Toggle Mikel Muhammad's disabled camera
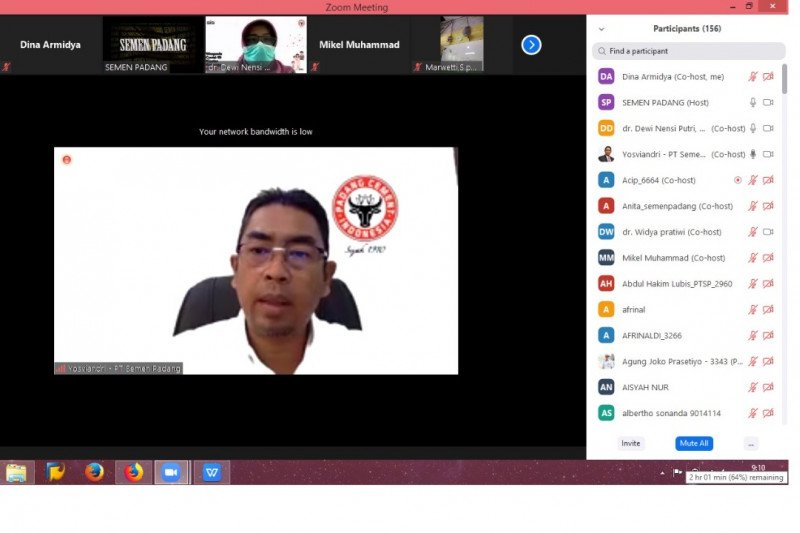The height and width of the screenshot is (533, 800). 768,258
